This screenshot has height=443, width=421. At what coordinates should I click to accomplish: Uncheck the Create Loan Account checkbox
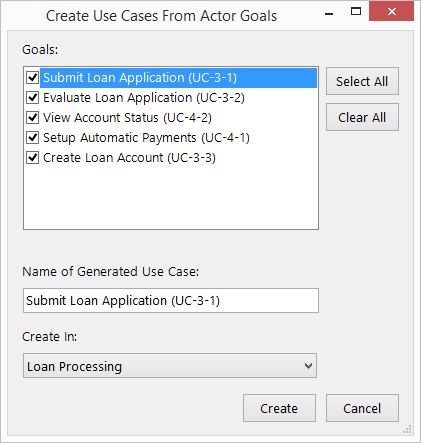pos(32,158)
